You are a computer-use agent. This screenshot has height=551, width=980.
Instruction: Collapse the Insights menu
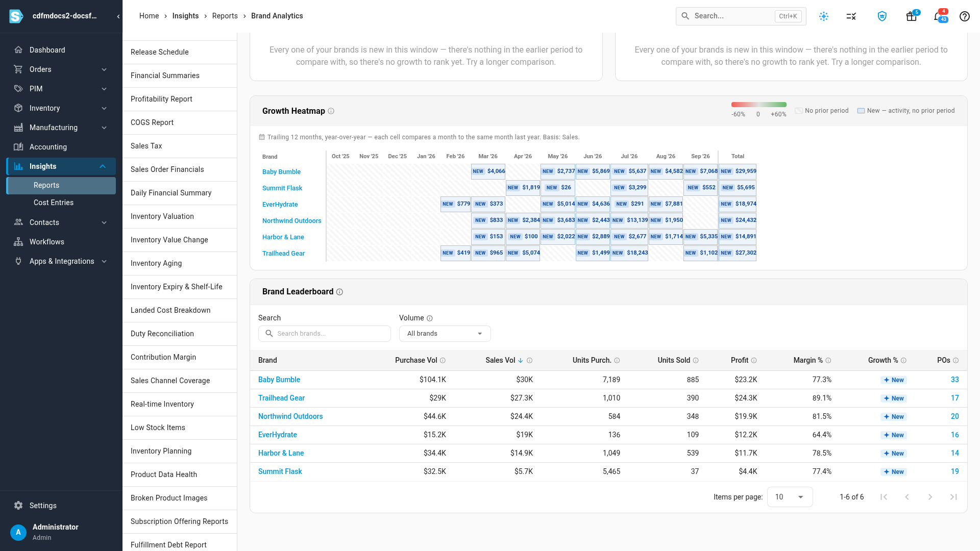coord(61,166)
